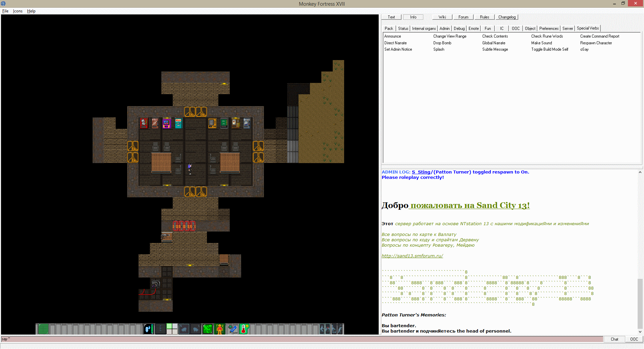Image resolution: width=644 pixels, height=349 pixels.
Task: Toggle the internals tank OFF indicator
Action: pyautogui.click(x=232, y=329)
